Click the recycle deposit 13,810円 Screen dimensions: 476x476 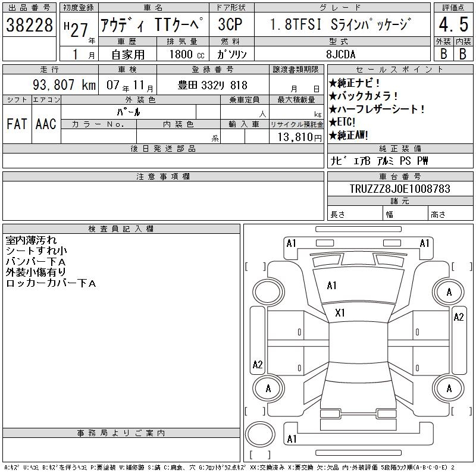(x=300, y=137)
